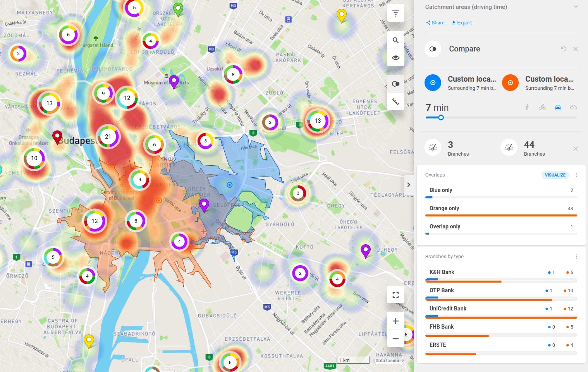
Task: Click the 7 min travel time slider handle
Action: (441, 117)
